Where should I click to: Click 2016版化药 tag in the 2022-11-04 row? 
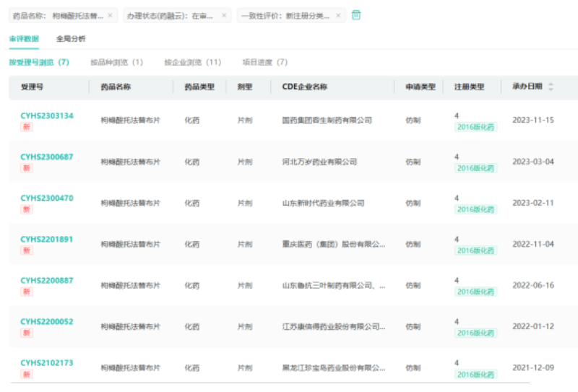click(x=475, y=251)
